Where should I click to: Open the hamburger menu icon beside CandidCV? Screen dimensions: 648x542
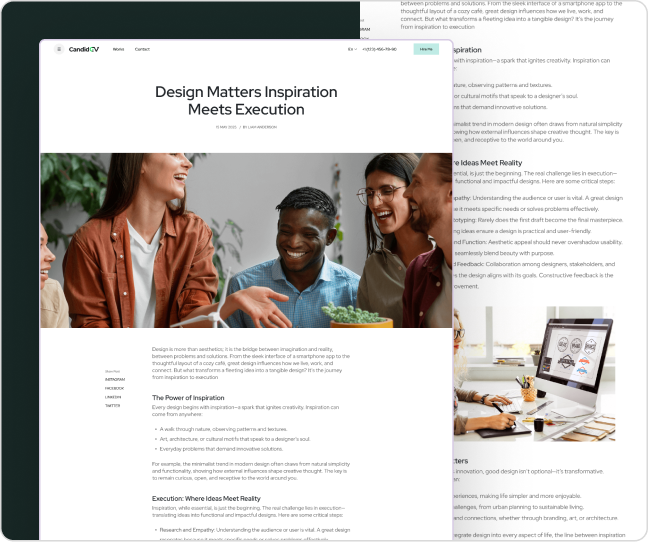coord(59,49)
